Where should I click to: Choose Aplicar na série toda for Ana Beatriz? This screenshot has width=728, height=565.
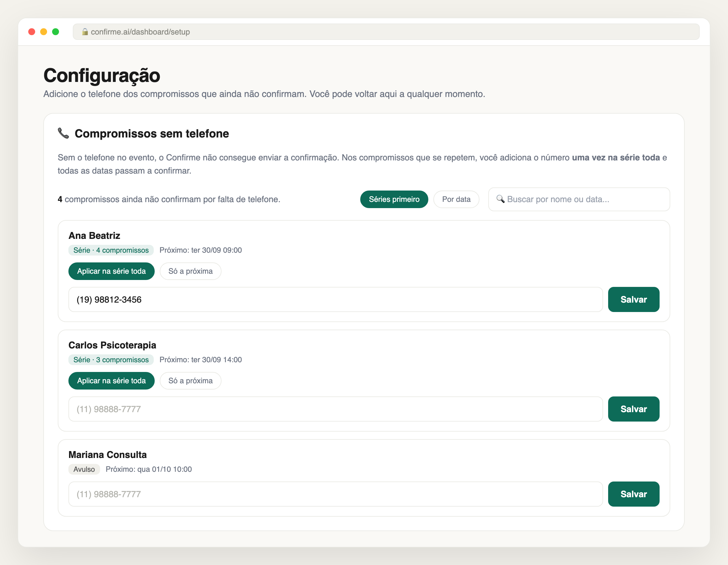coord(111,271)
